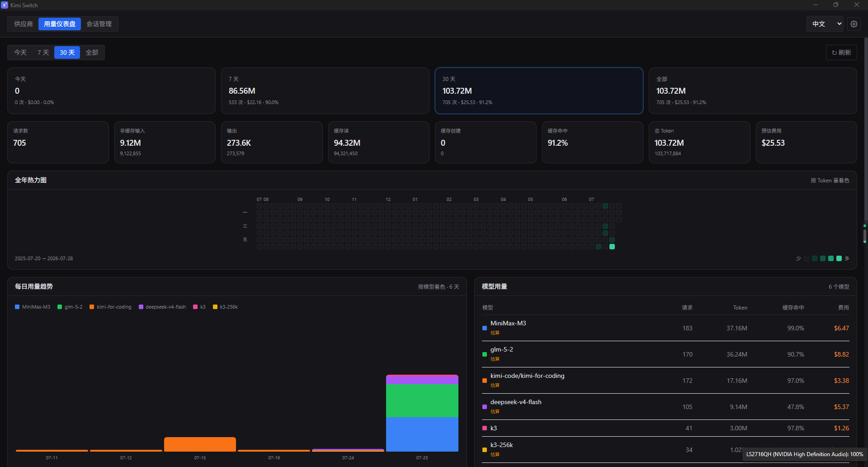Click the orange 07-15 bar
The height and width of the screenshot is (467, 868).
pyautogui.click(x=200, y=444)
